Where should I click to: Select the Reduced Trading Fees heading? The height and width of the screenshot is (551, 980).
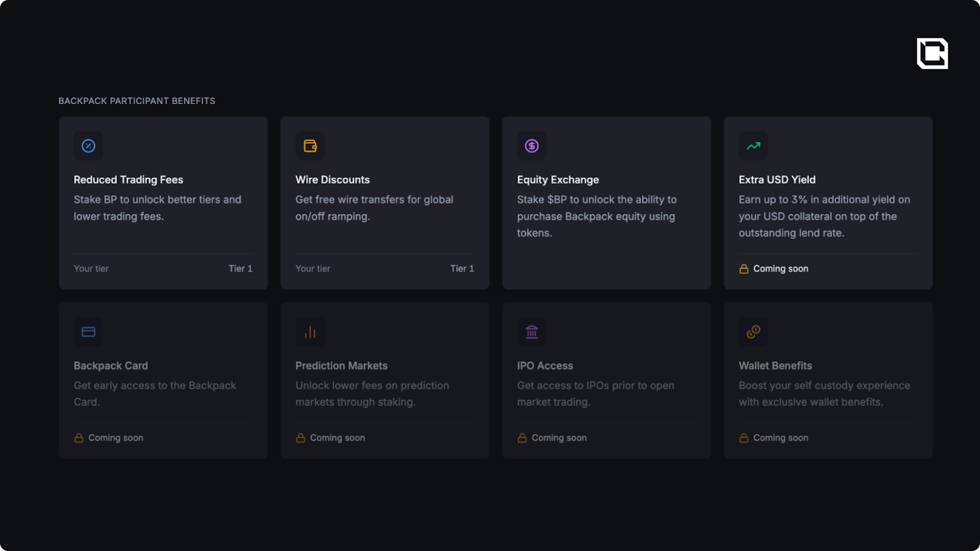(x=129, y=179)
